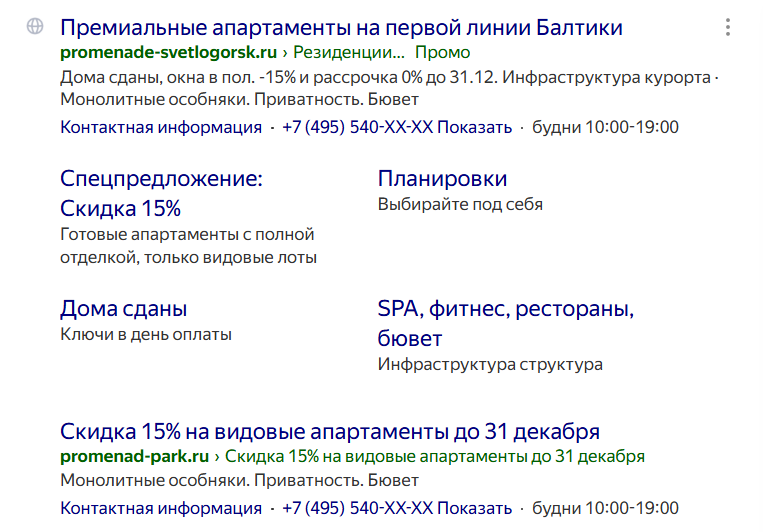Open the three-dot ad options menu
This screenshot has width=763, height=532.
click(x=727, y=28)
